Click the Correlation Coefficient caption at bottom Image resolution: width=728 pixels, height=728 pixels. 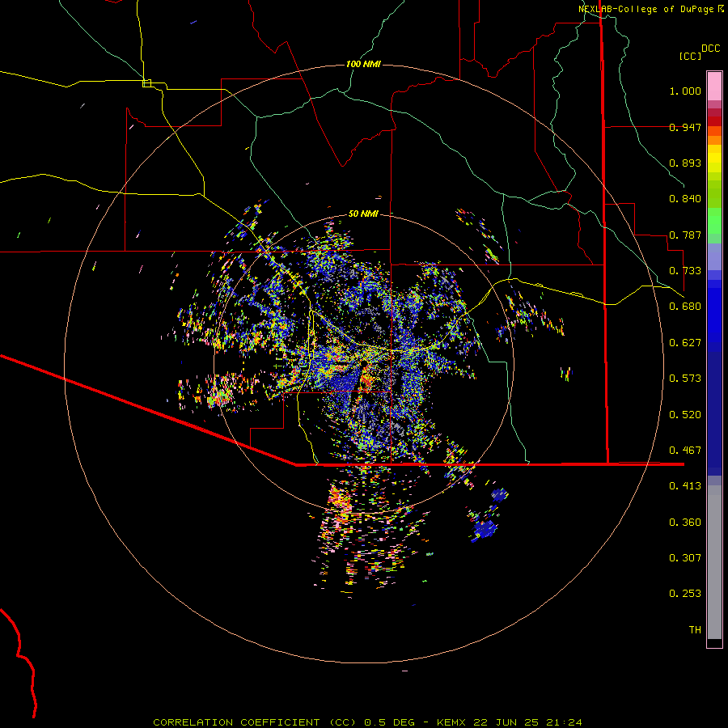[x=367, y=722]
